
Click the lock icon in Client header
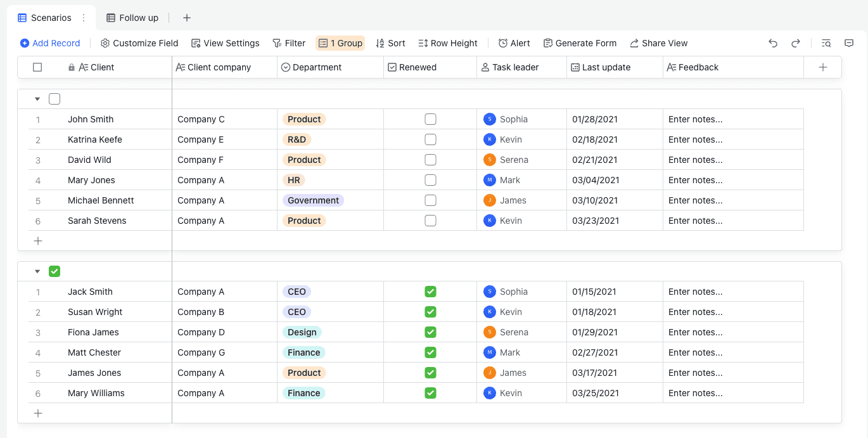[72, 67]
